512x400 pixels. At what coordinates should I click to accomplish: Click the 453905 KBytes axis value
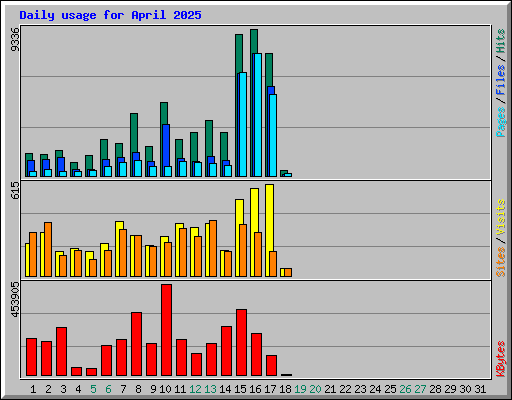pos(15,300)
